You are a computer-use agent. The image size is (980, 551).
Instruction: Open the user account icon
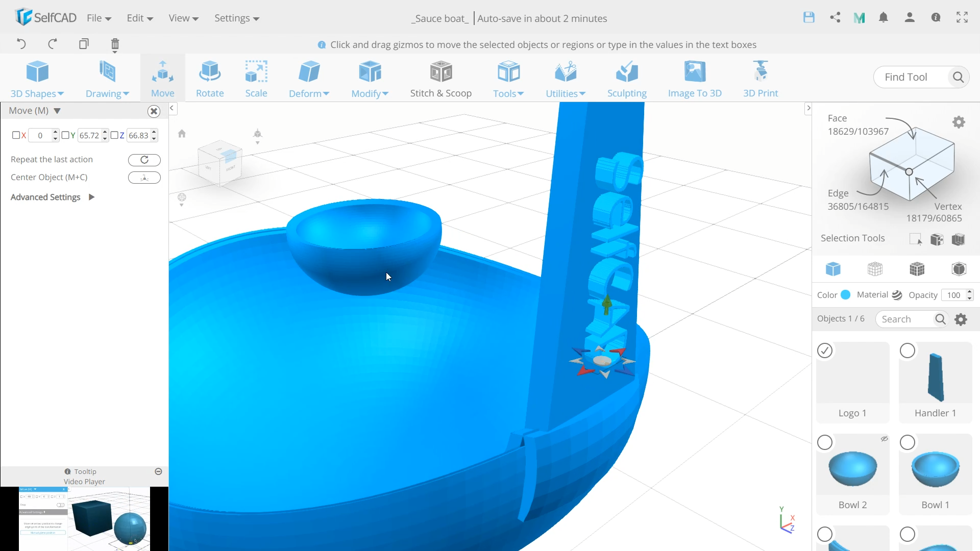[910, 17]
